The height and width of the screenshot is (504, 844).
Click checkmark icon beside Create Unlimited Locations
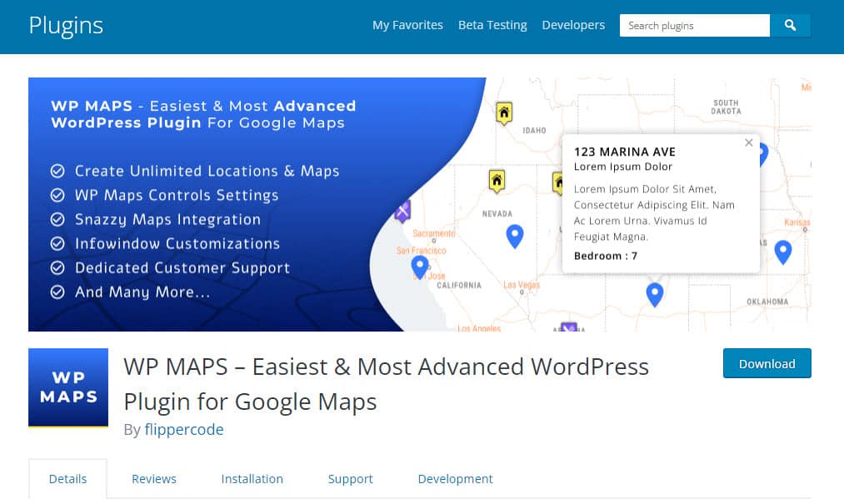tap(57, 172)
